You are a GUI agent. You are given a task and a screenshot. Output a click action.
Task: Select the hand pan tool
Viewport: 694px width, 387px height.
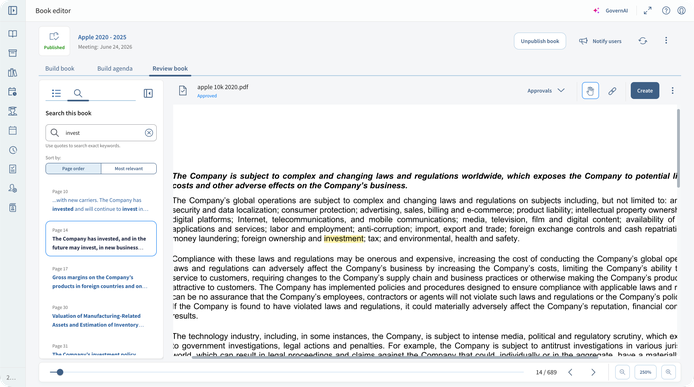[x=590, y=91]
